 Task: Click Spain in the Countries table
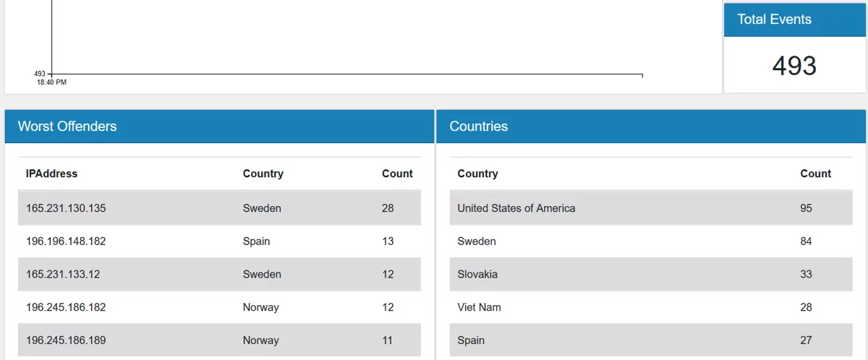[471, 340]
